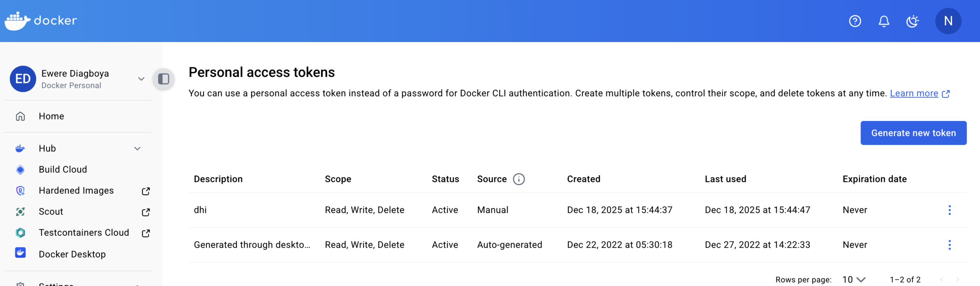Toggle the dark mode moon icon

(913, 21)
